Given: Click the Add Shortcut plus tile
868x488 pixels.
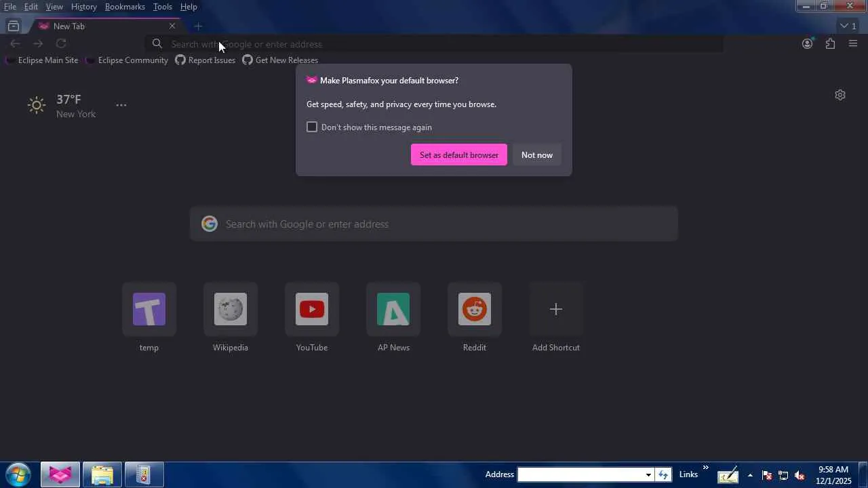Looking at the screenshot, I should point(556,309).
